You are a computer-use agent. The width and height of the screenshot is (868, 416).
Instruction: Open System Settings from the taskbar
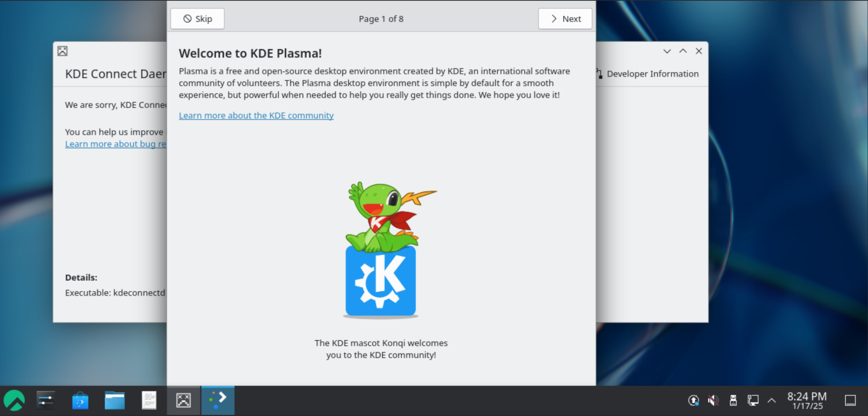coord(45,400)
